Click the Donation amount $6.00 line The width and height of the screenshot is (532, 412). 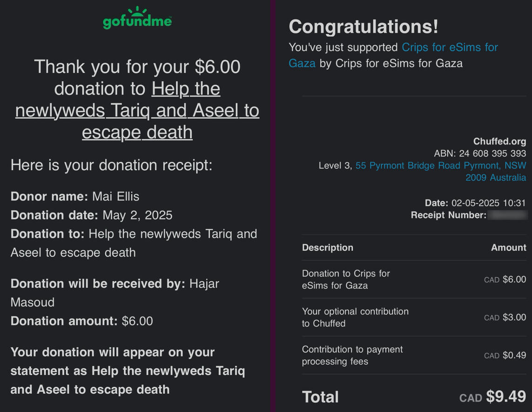point(81,321)
